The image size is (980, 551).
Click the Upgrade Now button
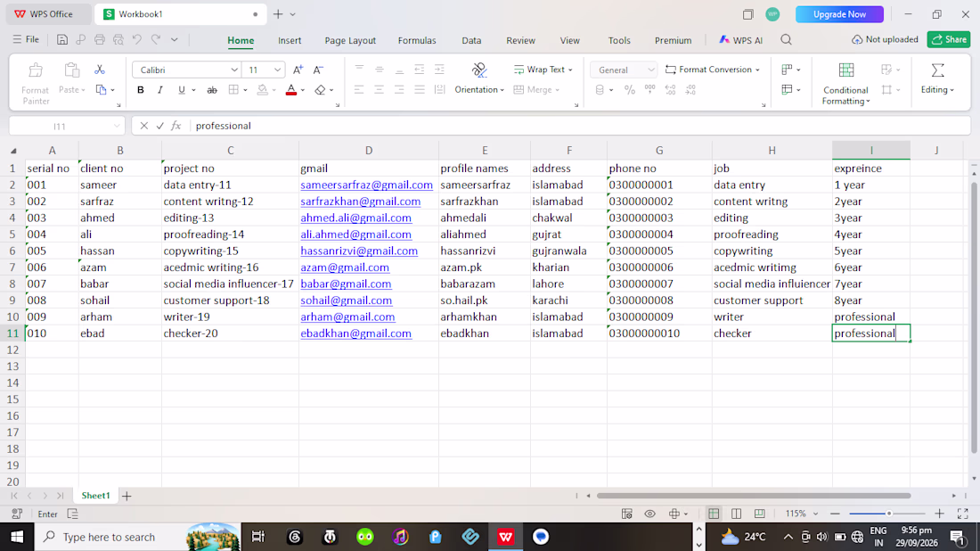(839, 13)
